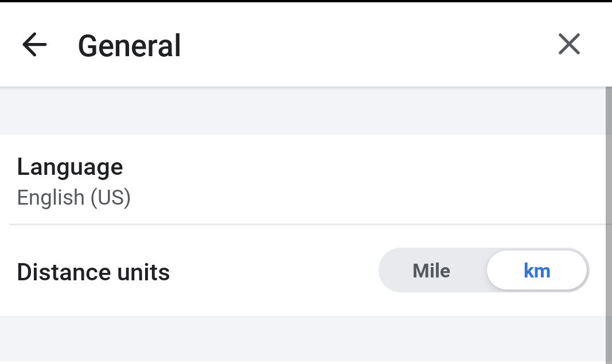The image size is (612, 364).
Task: Go back using the left arrow
Action: click(x=34, y=45)
